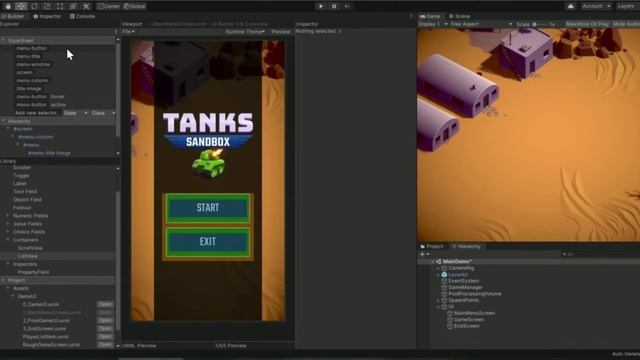The height and width of the screenshot is (360, 640).
Task: Open 3_EndScreen.uxml with Open button
Action: pyautogui.click(x=105, y=329)
